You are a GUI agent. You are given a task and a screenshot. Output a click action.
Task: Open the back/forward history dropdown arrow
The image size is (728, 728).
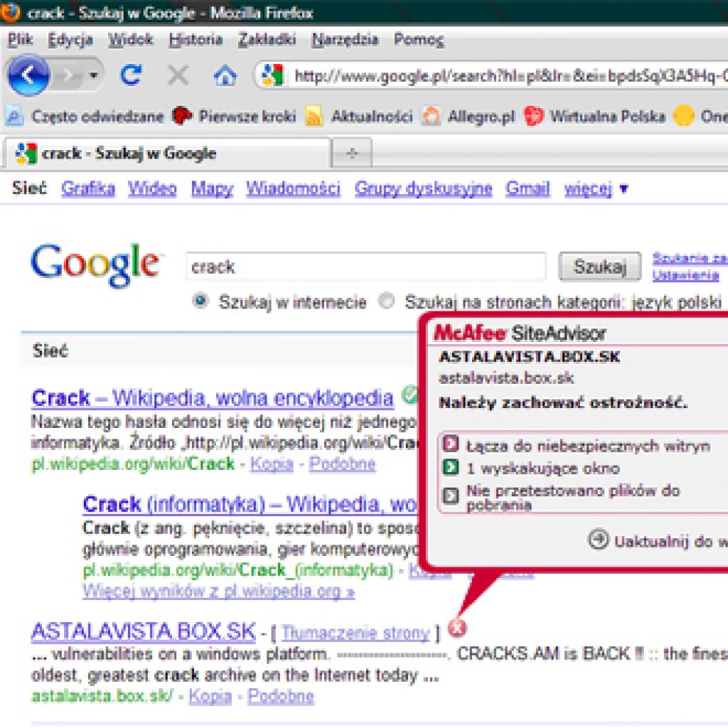(x=94, y=75)
